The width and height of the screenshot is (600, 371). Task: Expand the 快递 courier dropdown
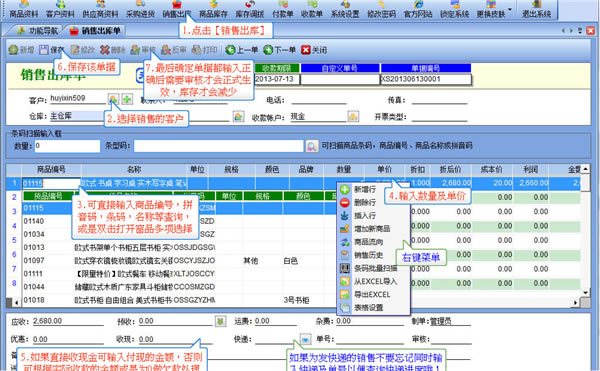[305, 339]
